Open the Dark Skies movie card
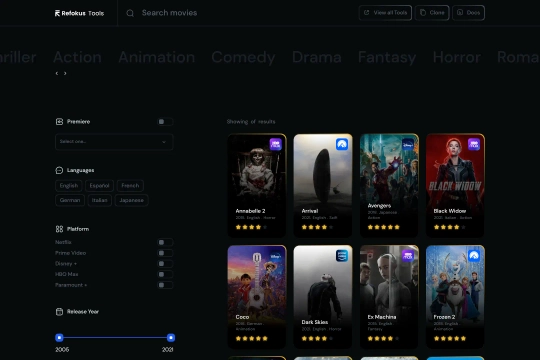Image resolution: width=540 pixels, height=360 pixels. pyautogui.click(x=323, y=297)
